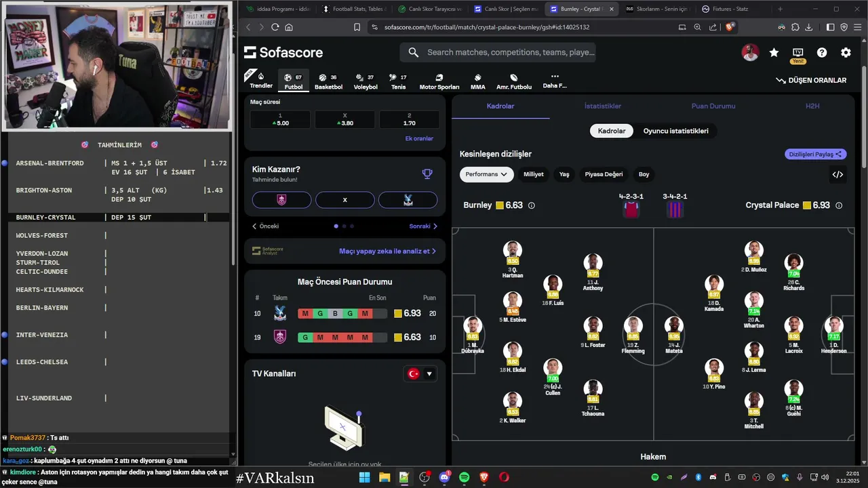Show info for the Crystal Palace rating
This screenshot has width=868, height=488.
click(x=839, y=205)
